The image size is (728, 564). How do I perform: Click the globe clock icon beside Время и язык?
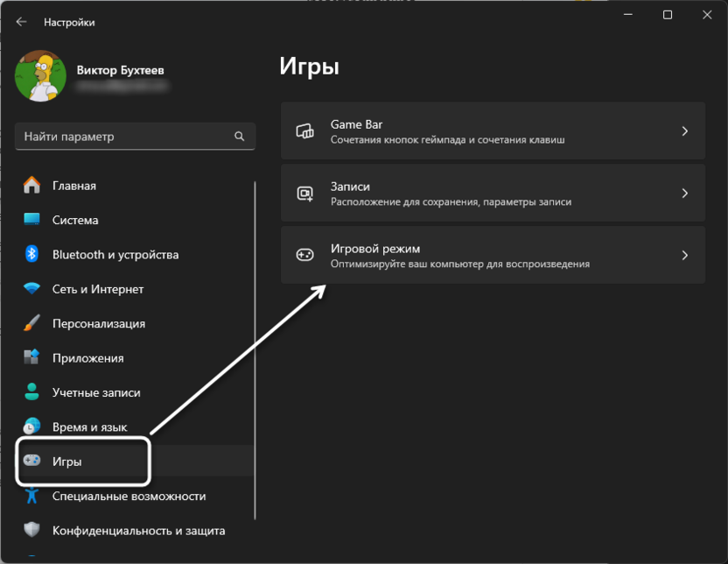click(x=32, y=427)
